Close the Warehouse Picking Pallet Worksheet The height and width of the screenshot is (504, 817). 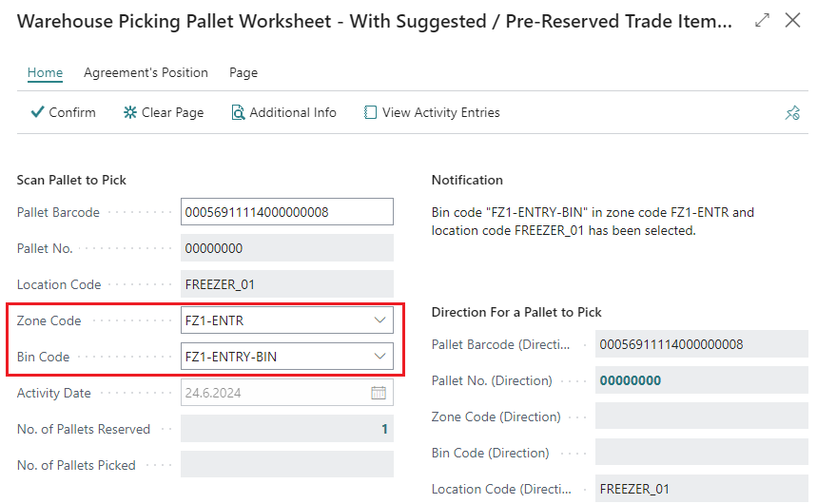point(792,20)
